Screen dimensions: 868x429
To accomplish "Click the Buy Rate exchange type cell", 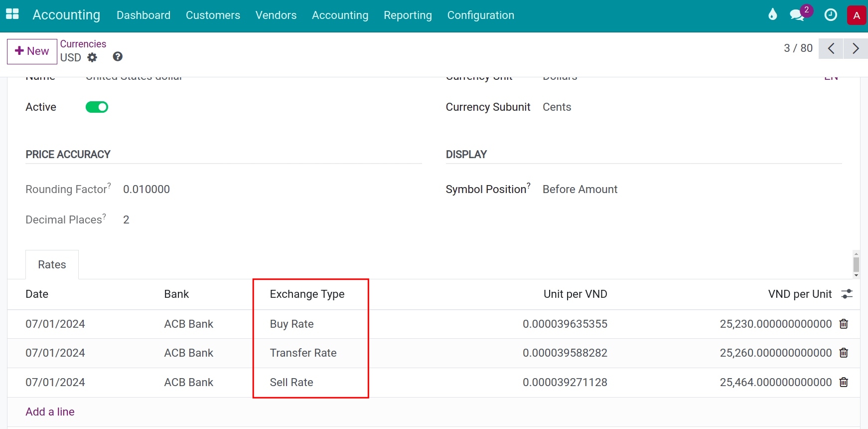I will point(291,324).
